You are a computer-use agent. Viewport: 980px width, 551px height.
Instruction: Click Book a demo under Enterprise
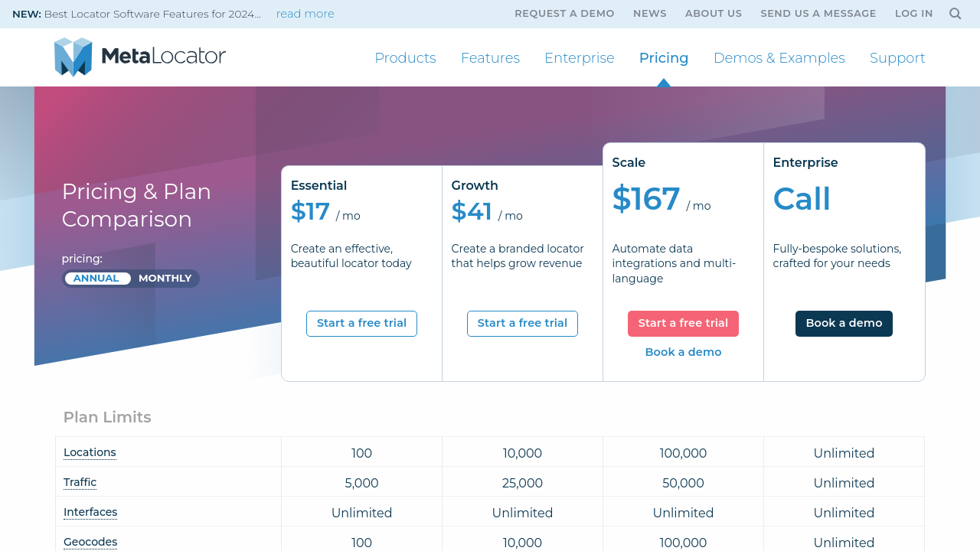(844, 324)
